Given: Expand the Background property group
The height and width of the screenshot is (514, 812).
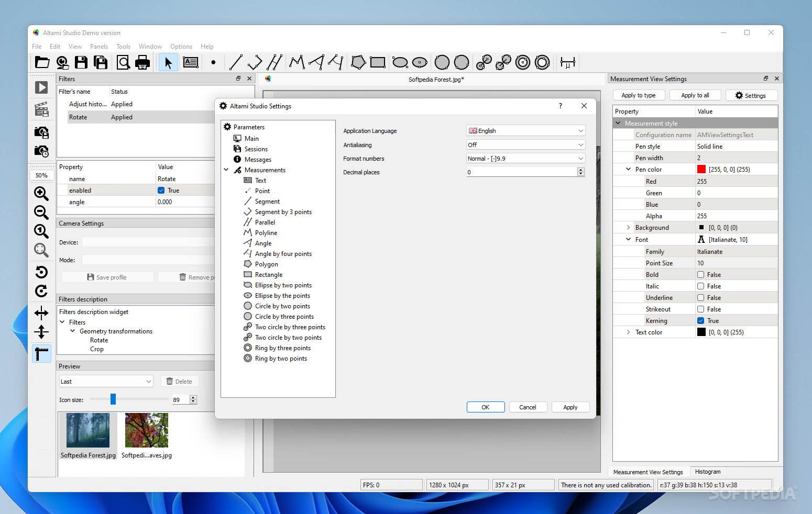Looking at the screenshot, I should click(628, 228).
